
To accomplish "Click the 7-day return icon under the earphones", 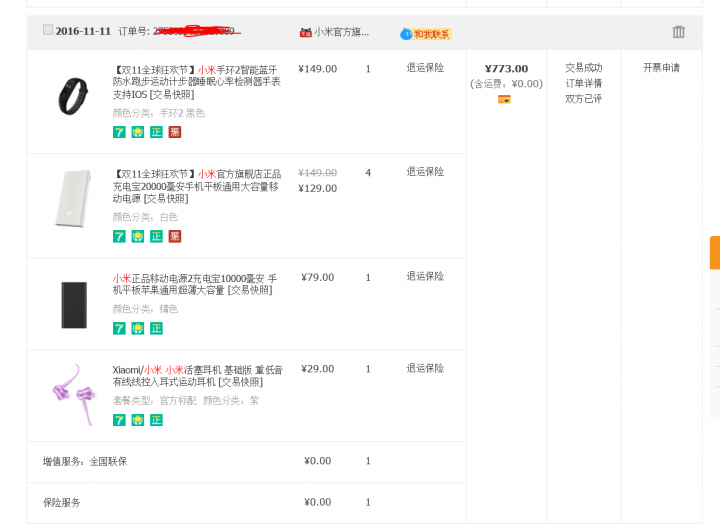I will tap(119, 420).
